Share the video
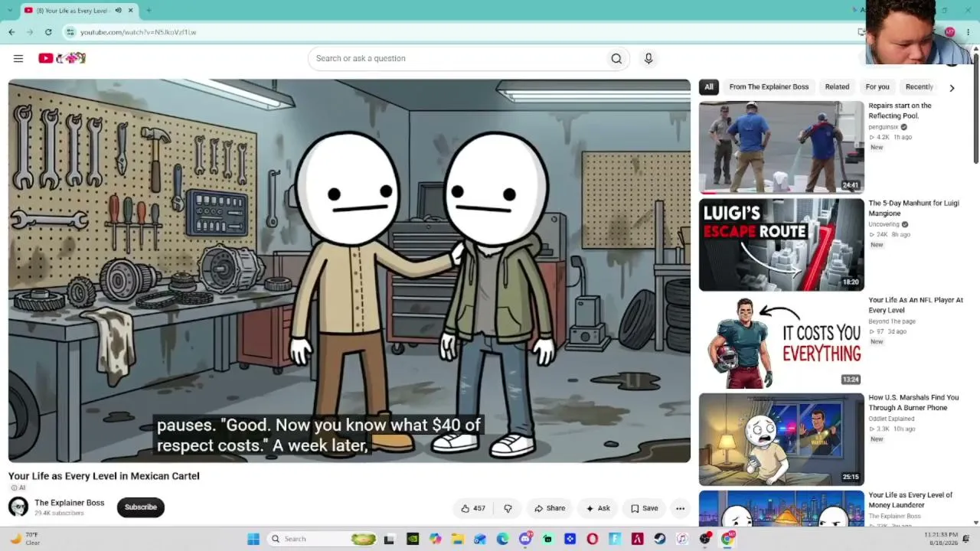980x551 pixels. coord(550,508)
